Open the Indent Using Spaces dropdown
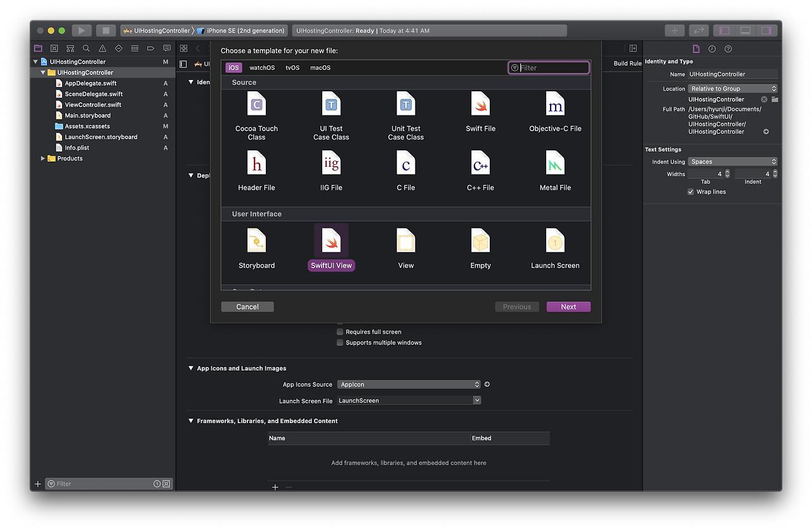Screen dimensions: 812x531 click(x=733, y=162)
